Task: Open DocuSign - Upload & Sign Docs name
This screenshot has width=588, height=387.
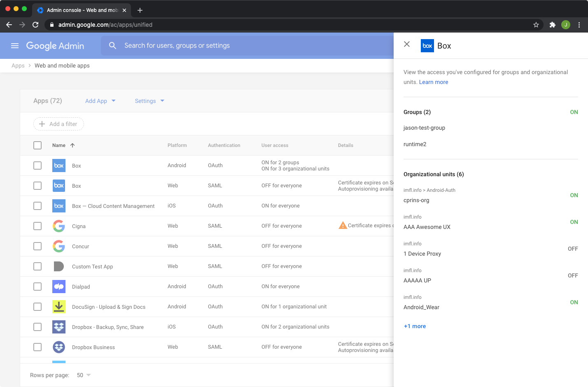Action: point(109,307)
